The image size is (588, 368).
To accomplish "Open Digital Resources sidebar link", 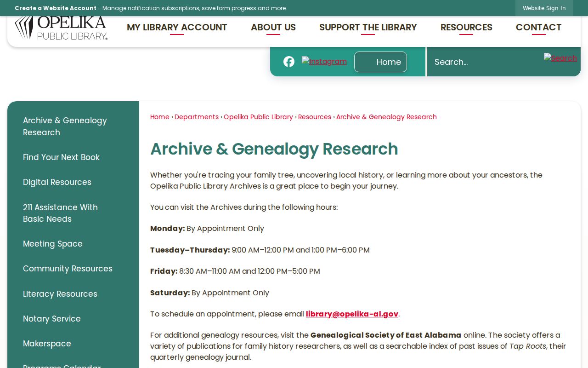I will click(x=73, y=182).
